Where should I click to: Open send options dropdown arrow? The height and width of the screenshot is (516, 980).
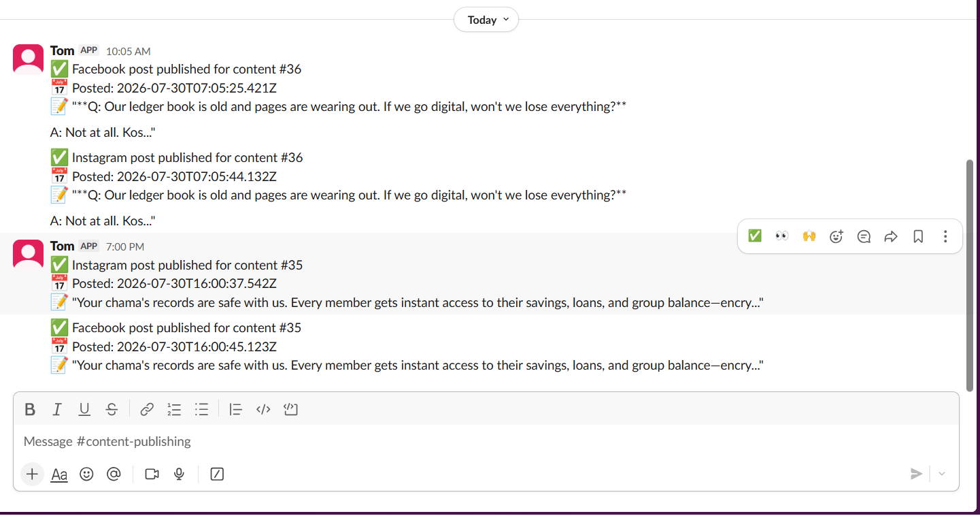coord(942,474)
